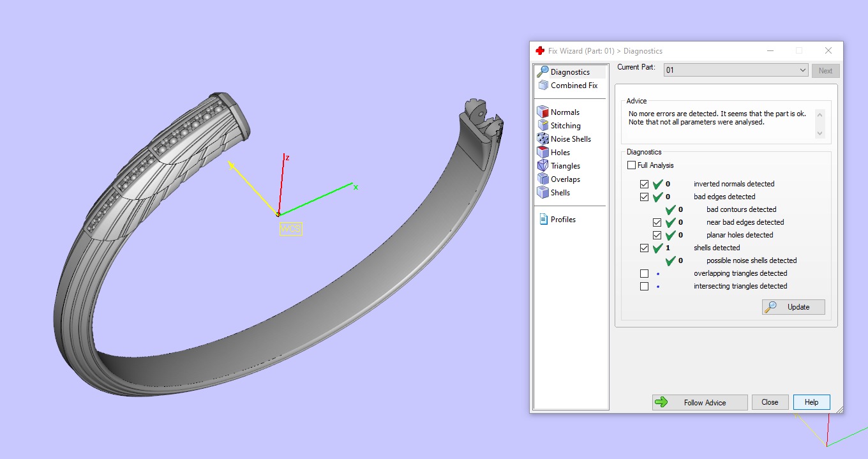Screen dimensions: 868x459
Task: Enable the Full Analysis checkbox
Action: click(x=631, y=165)
